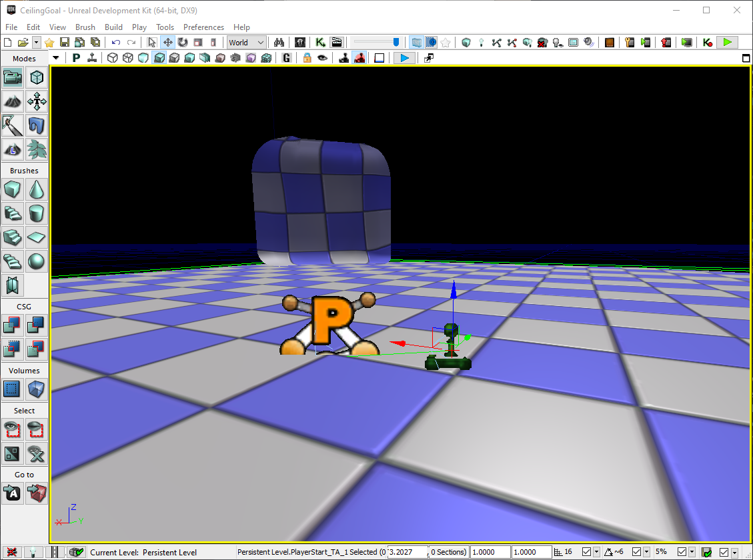Select the cube brush builder

click(x=12, y=189)
